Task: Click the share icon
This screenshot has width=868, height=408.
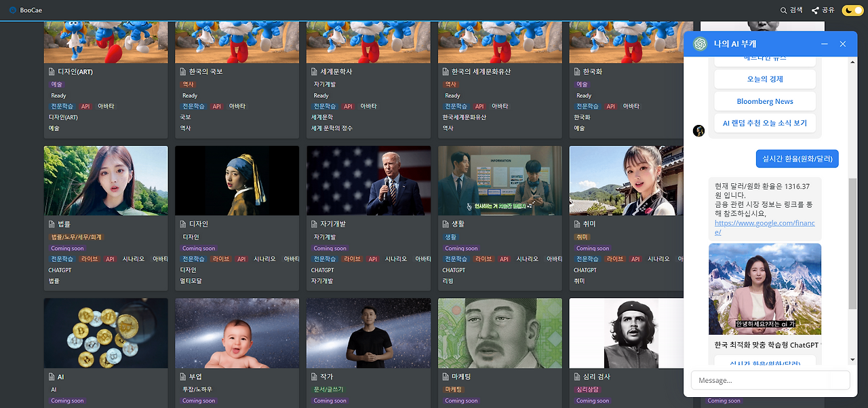Action: (815, 10)
